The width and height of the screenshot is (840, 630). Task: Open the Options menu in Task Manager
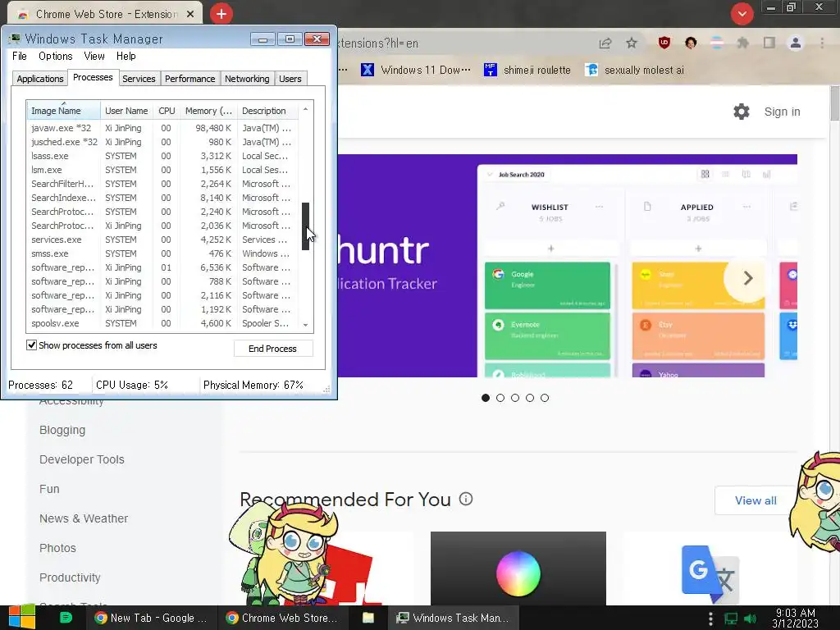55,56
